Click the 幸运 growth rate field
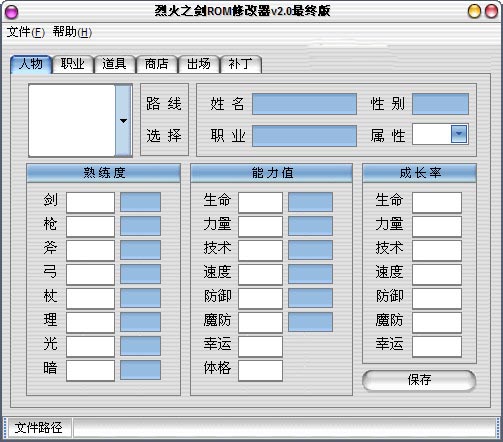Image resolution: width=503 pixels, height=442 pixels. [437, 346]
